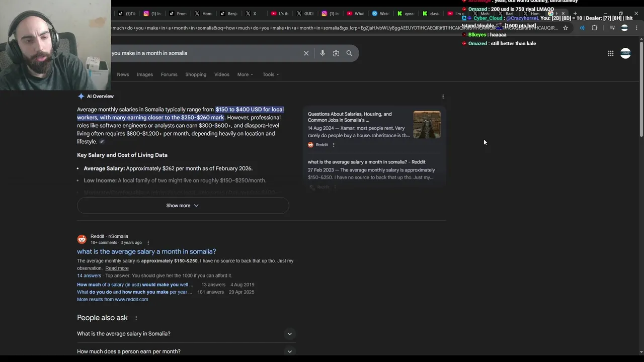The width and height of the screenshot is (644, 362).
Task: Open the Images results filter
Action: [145, 74]
